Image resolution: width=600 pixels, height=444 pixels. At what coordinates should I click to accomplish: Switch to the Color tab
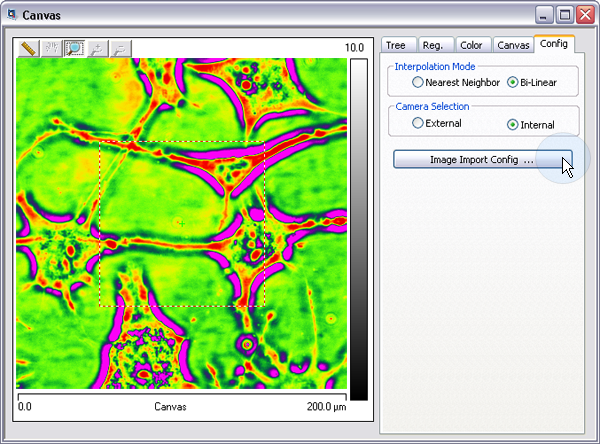point(473,45)
